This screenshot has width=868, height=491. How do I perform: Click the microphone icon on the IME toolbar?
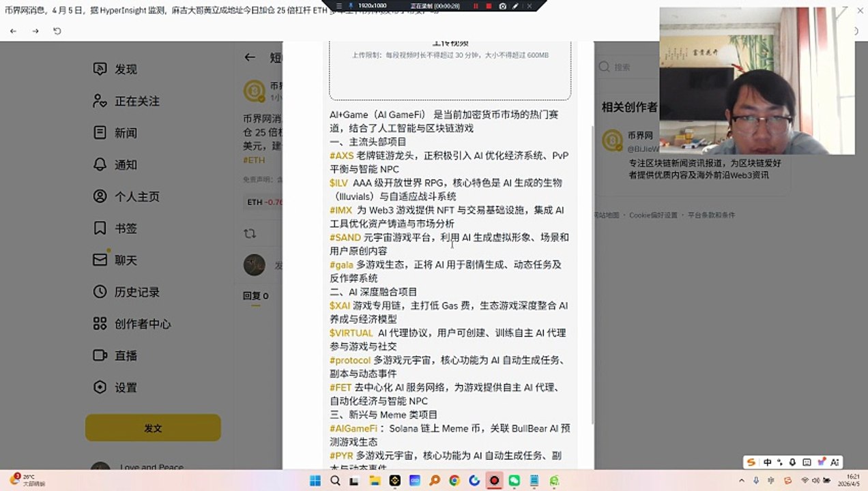coord(792,462)
